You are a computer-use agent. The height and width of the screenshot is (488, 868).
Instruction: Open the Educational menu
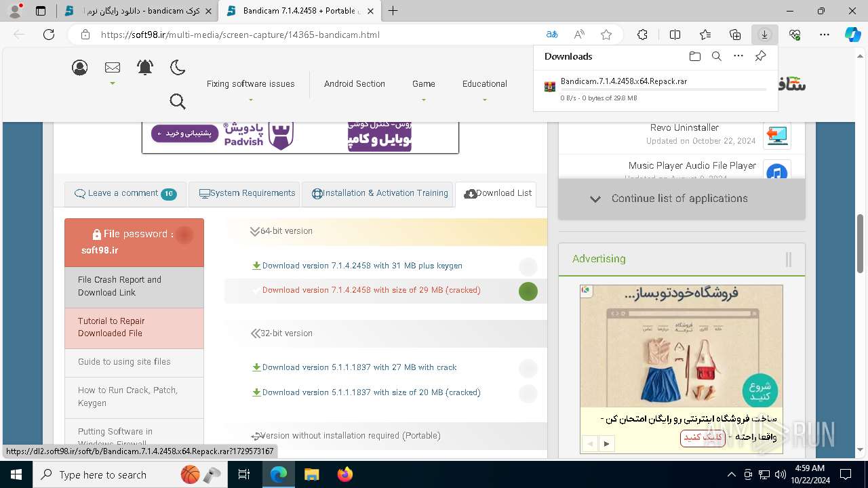coord(485,84)
